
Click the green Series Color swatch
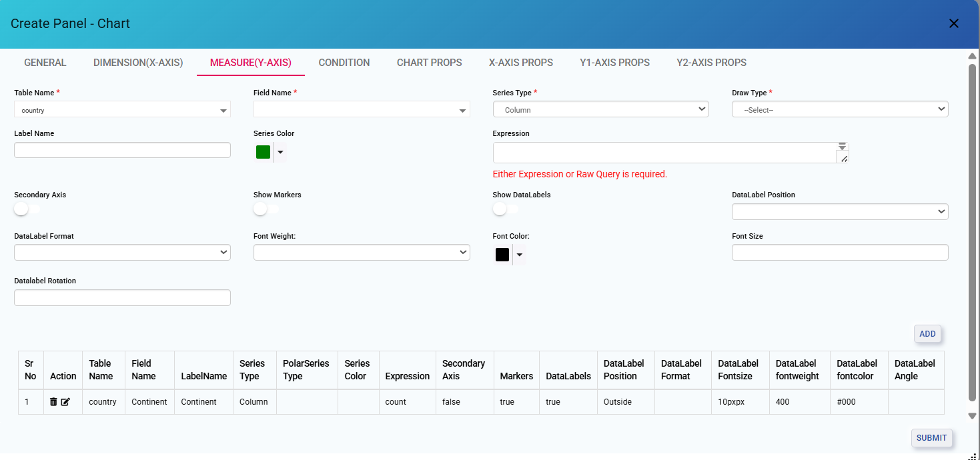coord(263,152)
